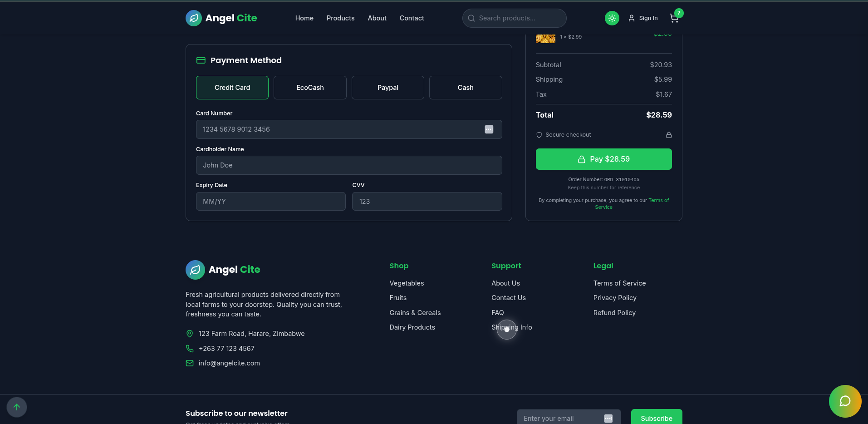Select Paypal payment option
This screenshot has height=424, width=868.
click(x=387, y=88)
